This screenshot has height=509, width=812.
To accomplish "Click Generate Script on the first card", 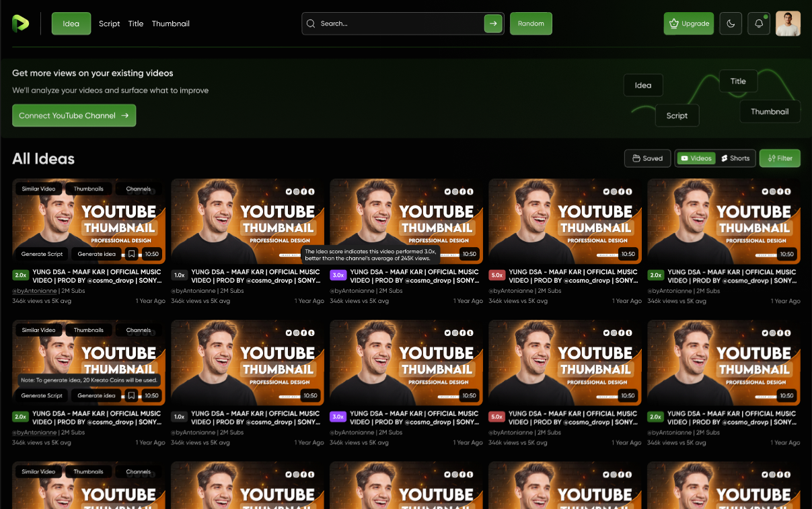I will point(42,254).
